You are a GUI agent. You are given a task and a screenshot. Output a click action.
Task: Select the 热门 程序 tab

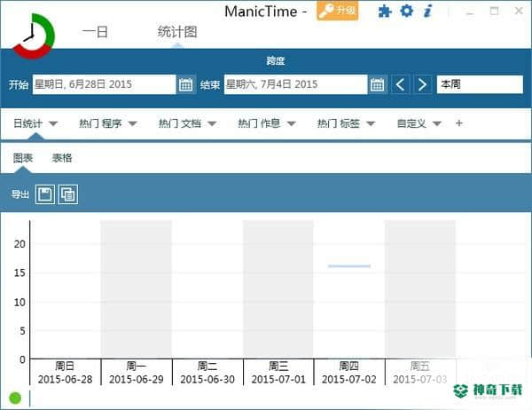[100, 123]
